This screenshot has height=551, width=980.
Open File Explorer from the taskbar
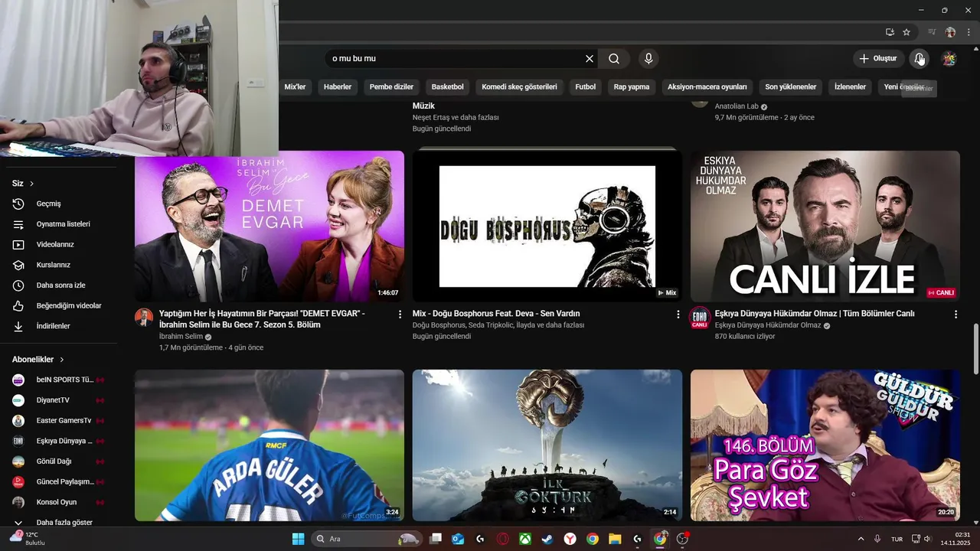coord(615,539)
